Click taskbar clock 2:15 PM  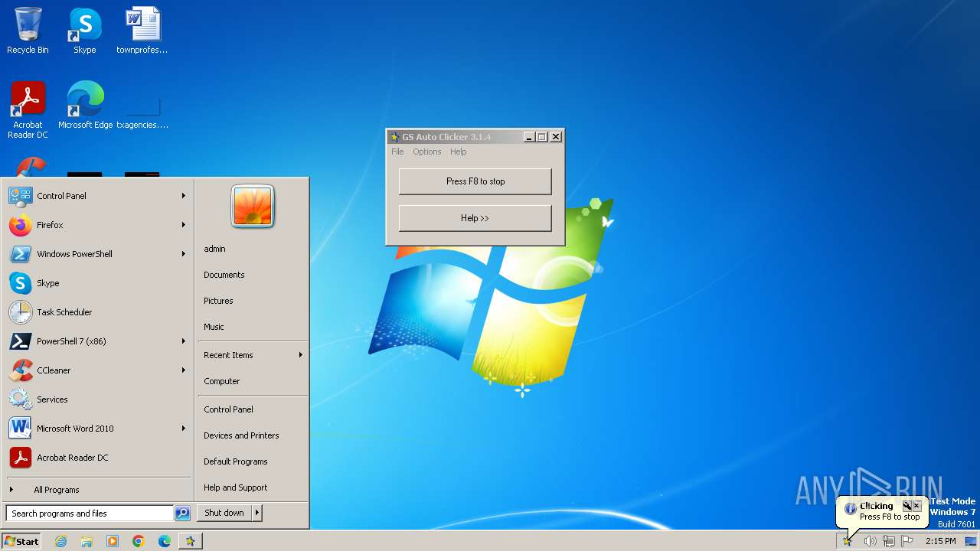940,541
